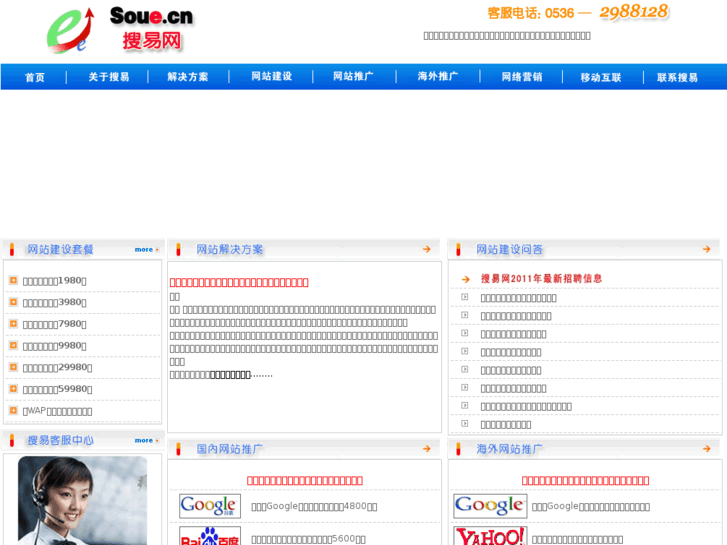Click the 网站建设问答 section title
Screen dimensions: 727x545
point(510,250)
